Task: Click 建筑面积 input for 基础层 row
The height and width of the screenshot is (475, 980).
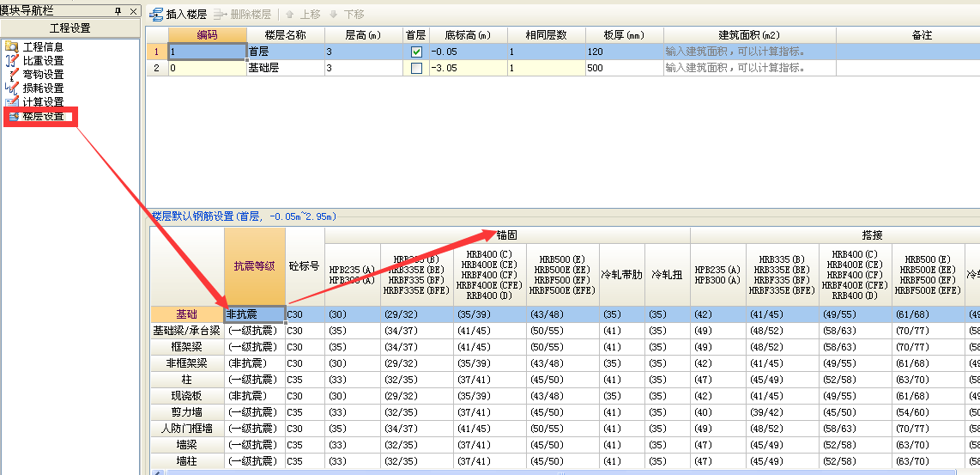Action: tap(750, 68)
